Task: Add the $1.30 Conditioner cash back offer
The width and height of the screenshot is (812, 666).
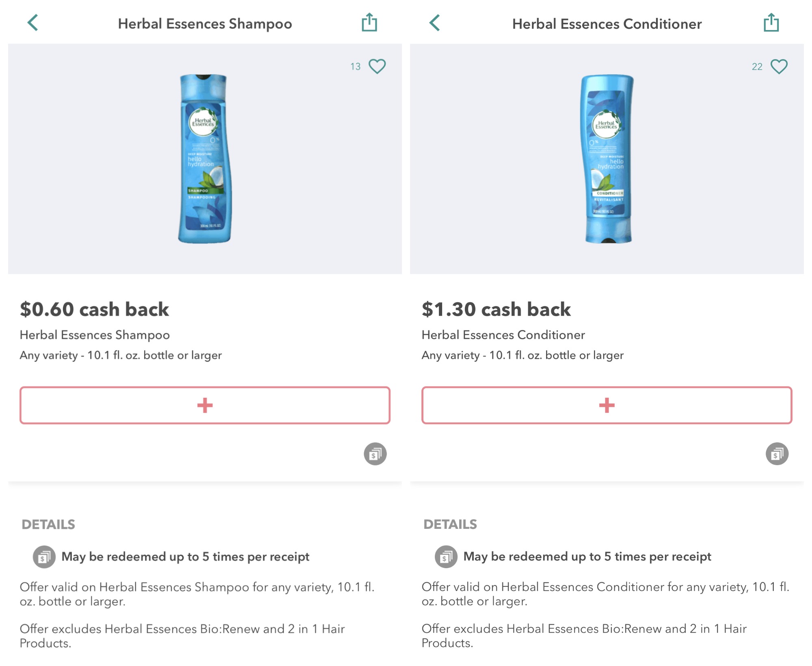Action: (x=607, y=405)
